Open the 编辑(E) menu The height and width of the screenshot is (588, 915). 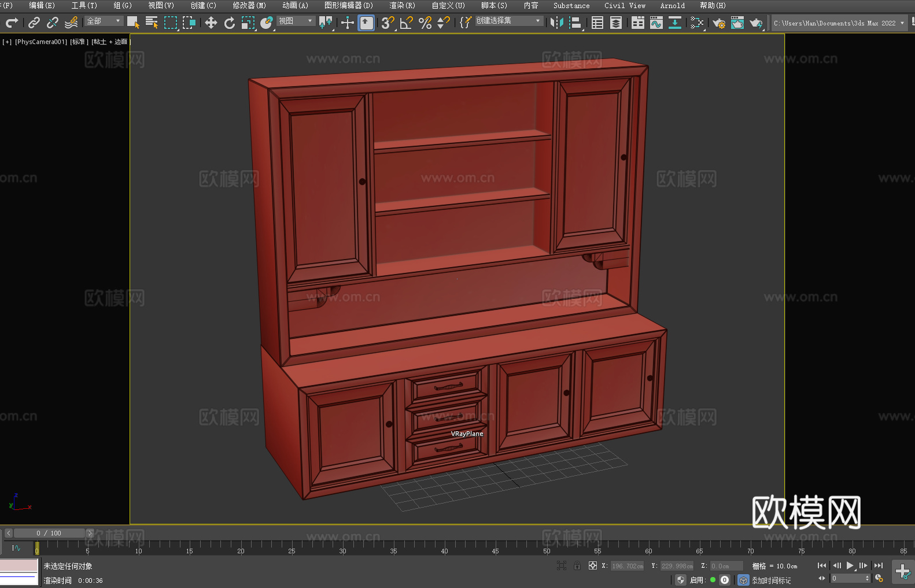coord(42,5)
